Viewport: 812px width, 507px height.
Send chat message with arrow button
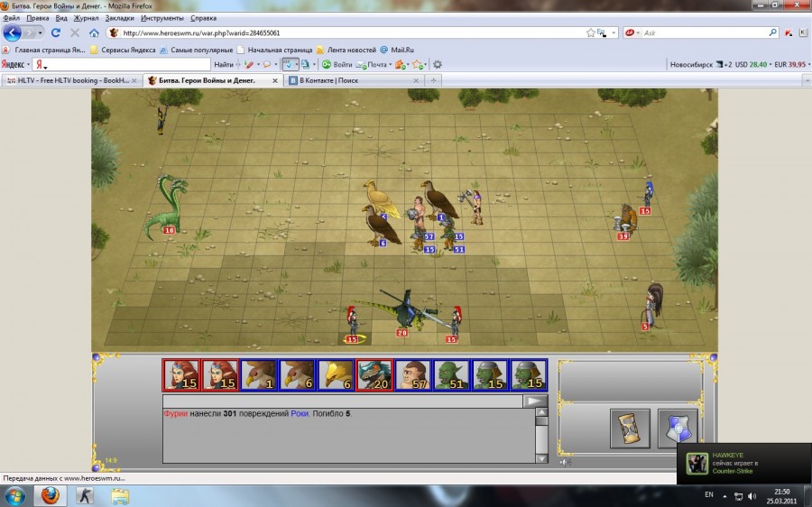pyautogui.click(x=535, y=401)
